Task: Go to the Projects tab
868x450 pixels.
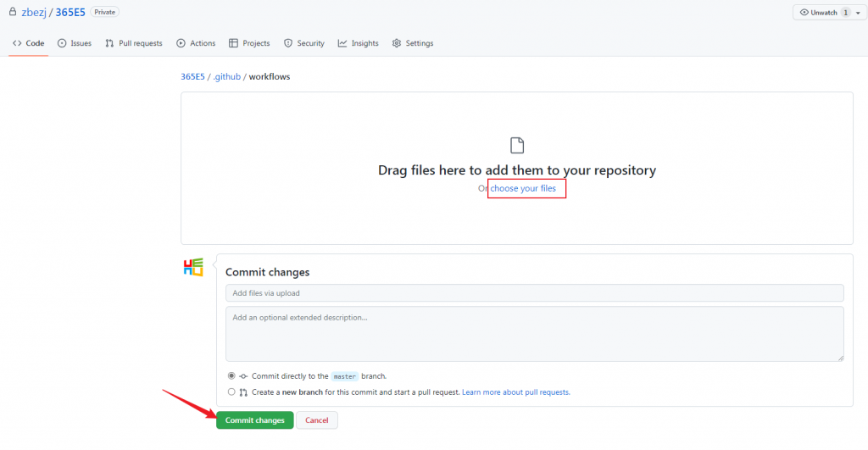Action: 249,43
